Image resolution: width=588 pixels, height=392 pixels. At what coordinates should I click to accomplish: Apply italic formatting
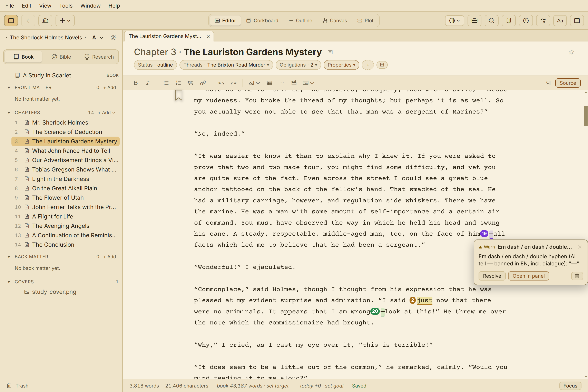148,83
